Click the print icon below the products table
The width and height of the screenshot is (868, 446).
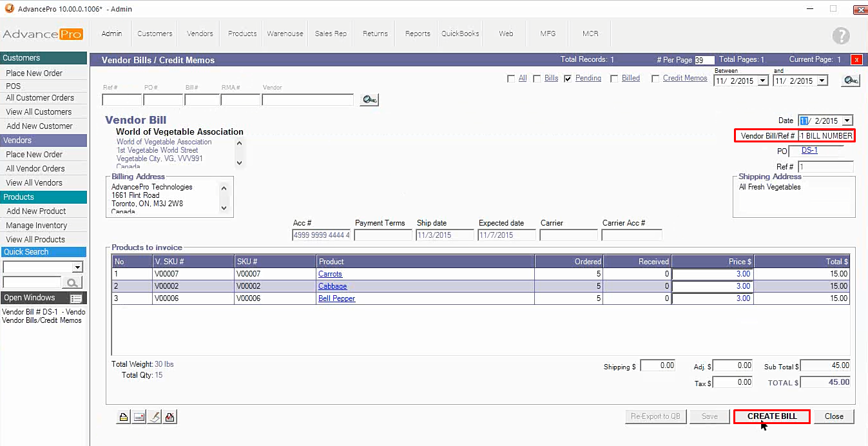(x=123, y=417)
